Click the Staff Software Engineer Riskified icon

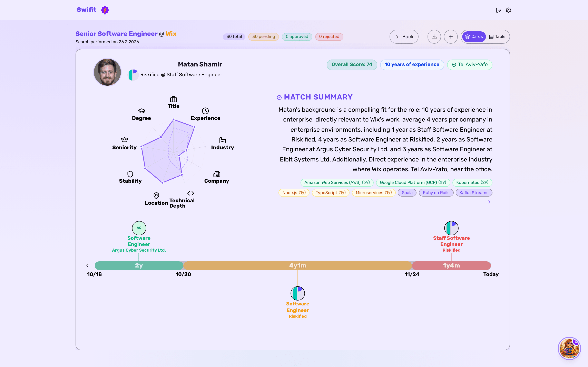pos(451,228)
